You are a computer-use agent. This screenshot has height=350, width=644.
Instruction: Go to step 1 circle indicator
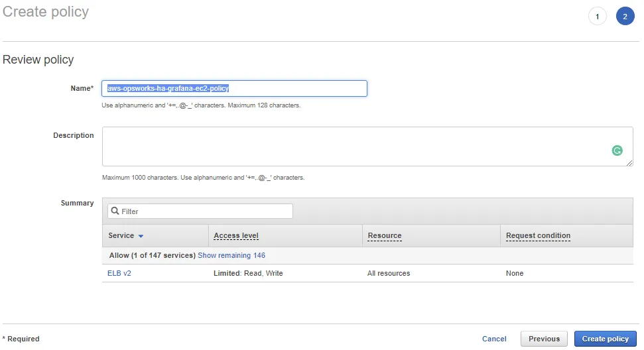597,17
